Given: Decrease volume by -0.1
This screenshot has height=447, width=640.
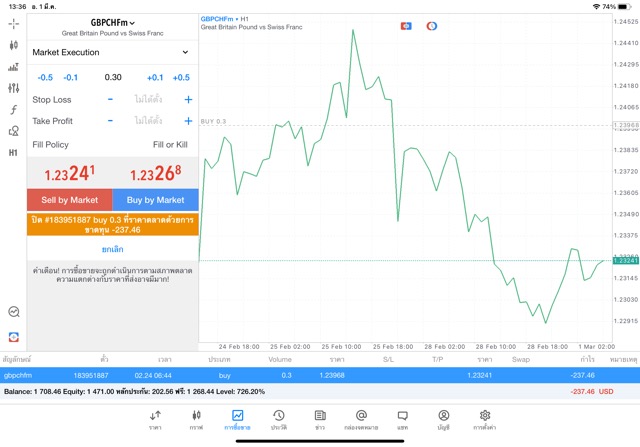Looking at the screenshot, I should 71,78.
